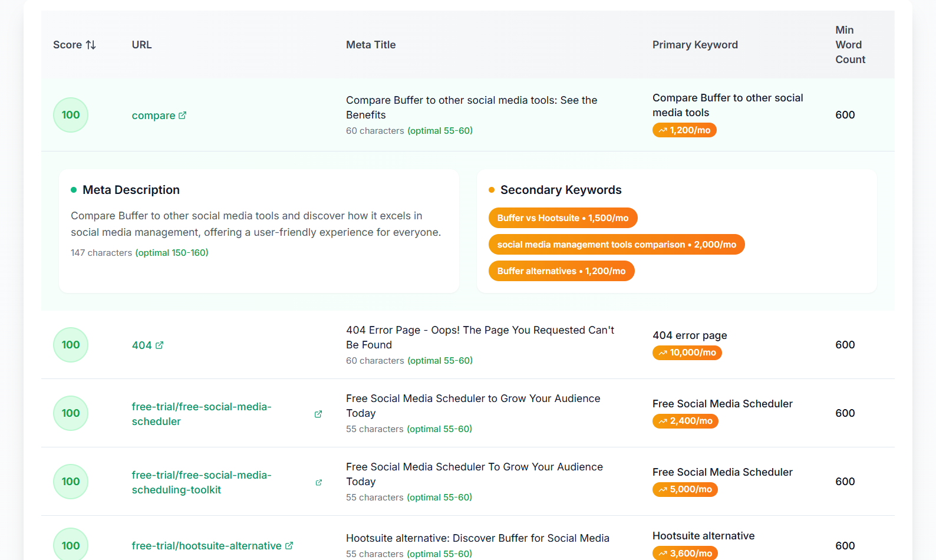The height and width of the screenshot is (560, 936).
Task: Open the 404 URL link
Action: 141,345
